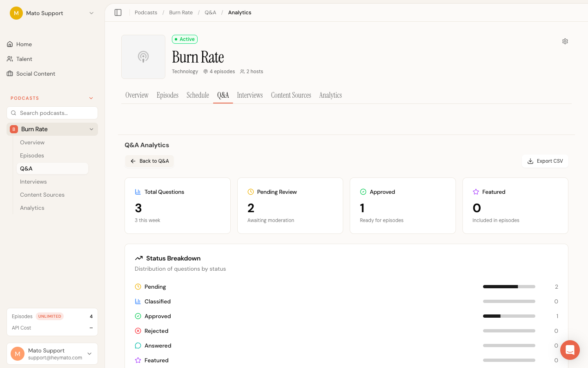Collapse the Podcasts section chevron

(x=91, y=98)
